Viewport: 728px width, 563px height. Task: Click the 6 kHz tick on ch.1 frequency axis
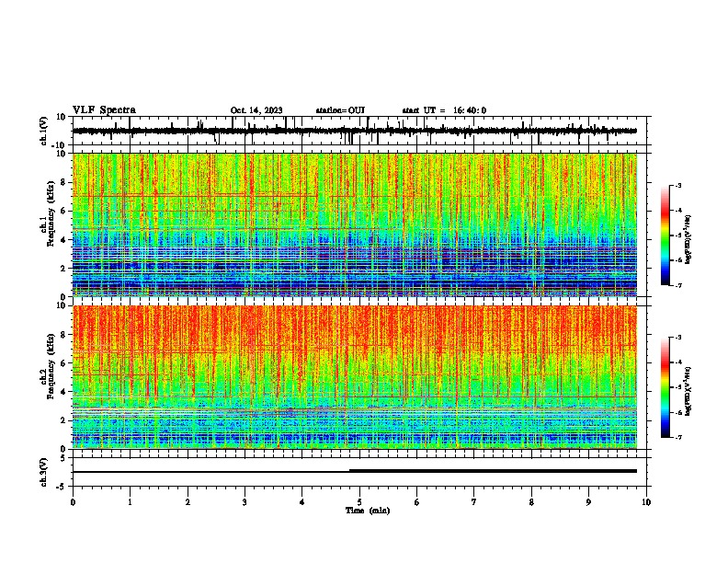pos(63,212)
